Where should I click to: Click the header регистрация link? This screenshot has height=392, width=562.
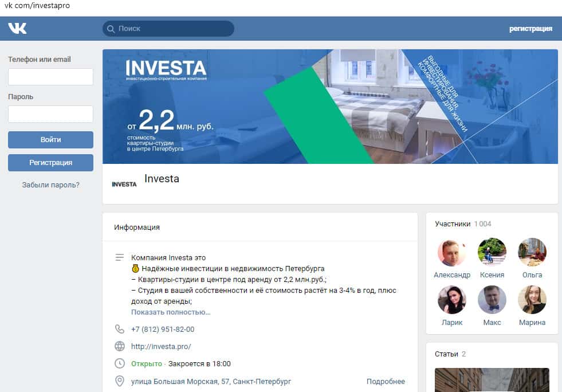point(530,29)
